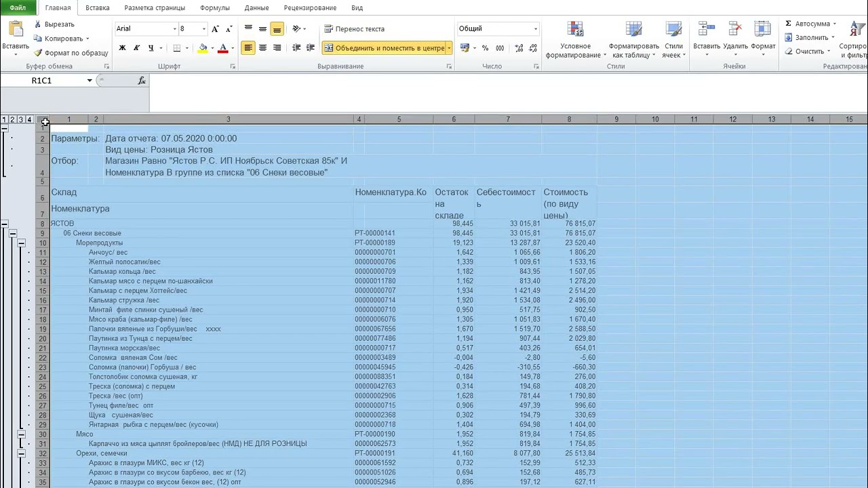Decrease decimal places
Image resolution: width=868 pixels, height=488 pixels.
coord(533,48)
